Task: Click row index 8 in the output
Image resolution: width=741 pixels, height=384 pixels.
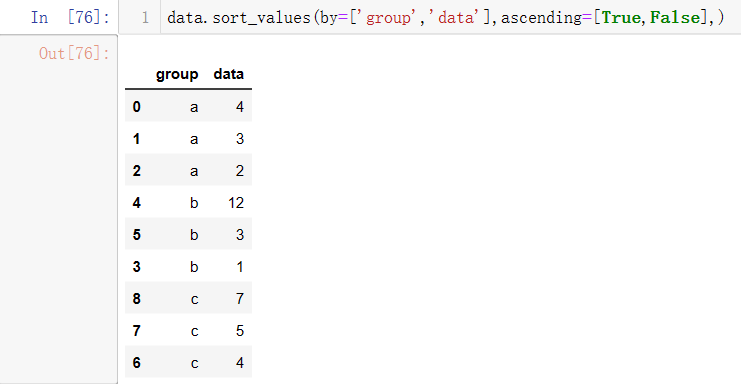Action: tap(137, 299)
